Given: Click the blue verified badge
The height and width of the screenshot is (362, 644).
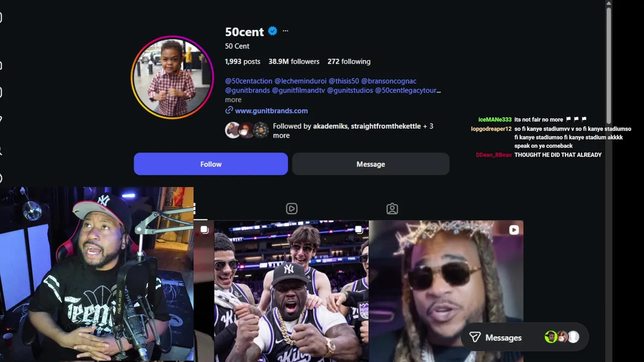Looking at the screenshot, I should click(273, 31).
